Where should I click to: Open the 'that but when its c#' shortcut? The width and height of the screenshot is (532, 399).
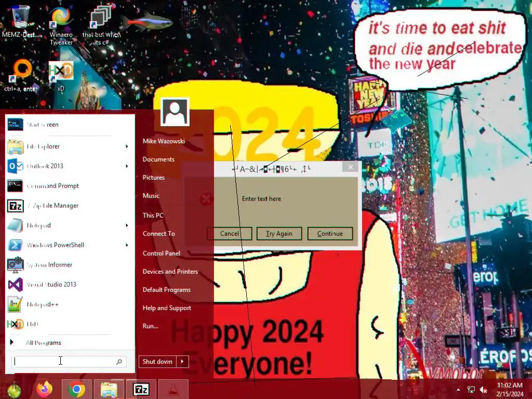(101, 25)
